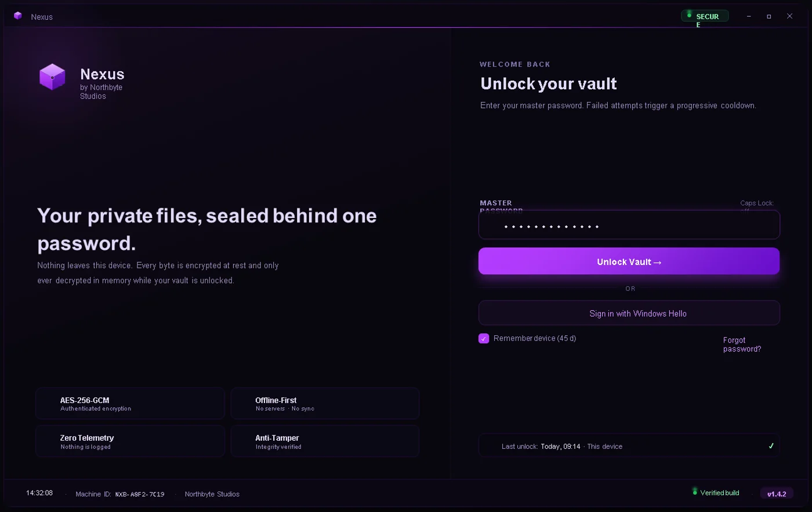Click the Machine ID NXB-A8F2-7C19 value
Screen dimensions: 812x512
140,495
